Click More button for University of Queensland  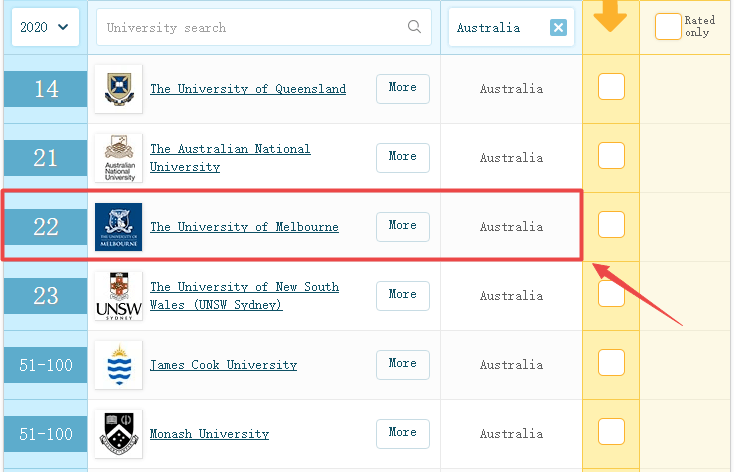pos(403,88)
